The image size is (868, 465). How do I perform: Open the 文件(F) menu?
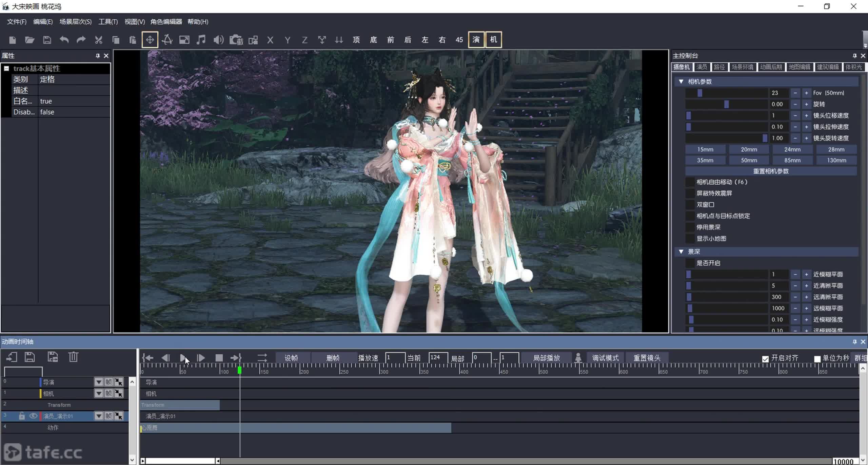tap(17, 22)
